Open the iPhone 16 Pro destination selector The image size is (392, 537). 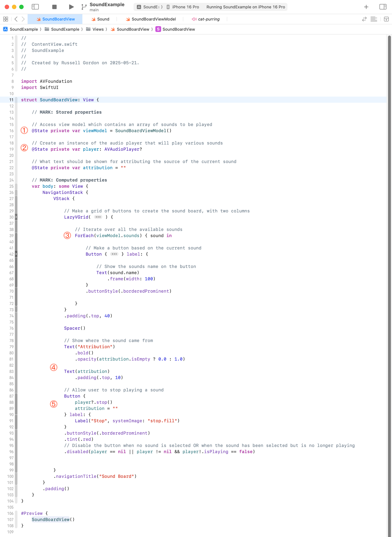click(183, 7)
